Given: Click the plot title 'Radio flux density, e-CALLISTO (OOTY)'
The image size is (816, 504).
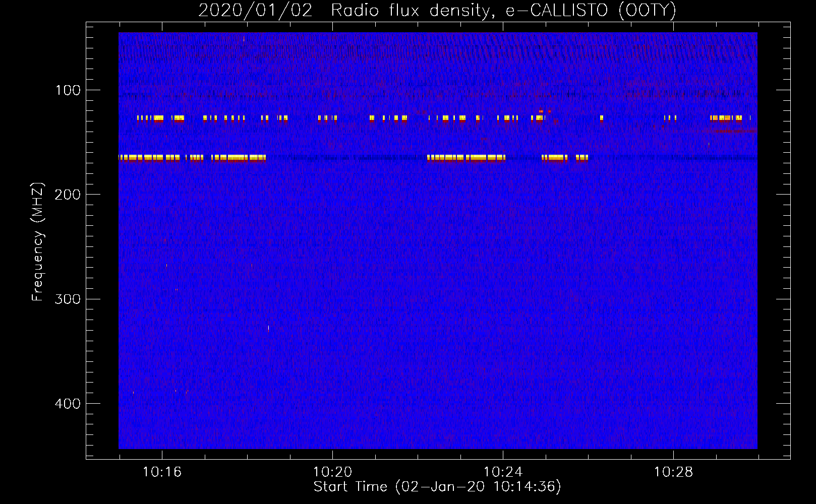Looking at the screenshot, I should click(x=503, y=11).
